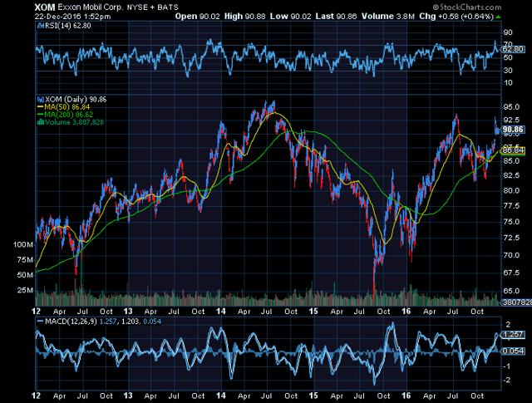Viewport: 532px width, 403px height.
Task: Click the 82.5 price axis label
Action: [x=511, y=175]
